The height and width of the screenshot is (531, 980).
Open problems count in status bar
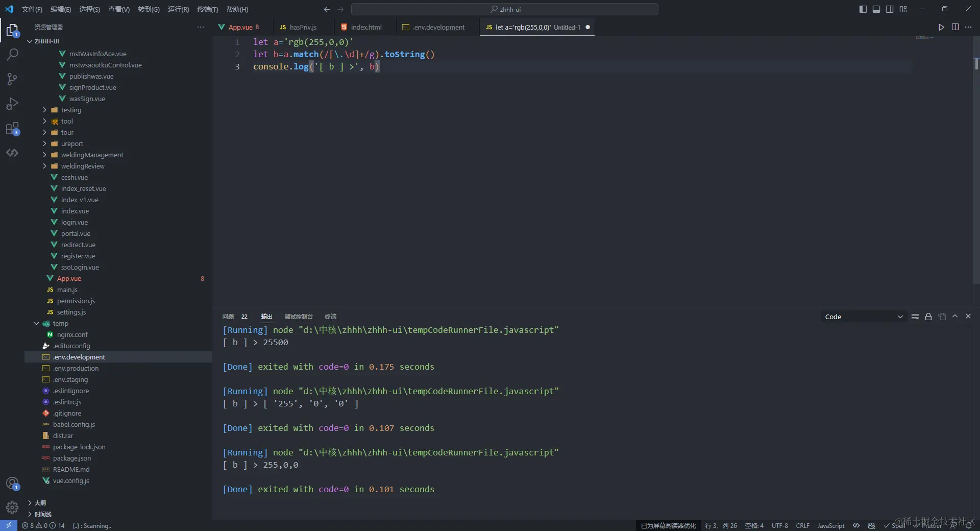pyautogui.click(x=43, y=525)
